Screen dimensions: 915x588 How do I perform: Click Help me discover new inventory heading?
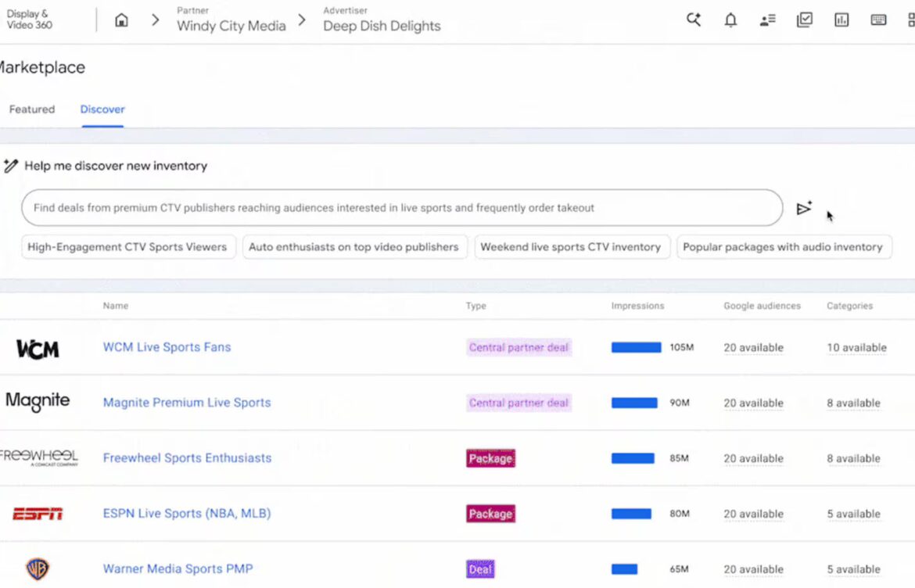click(116, 167)
